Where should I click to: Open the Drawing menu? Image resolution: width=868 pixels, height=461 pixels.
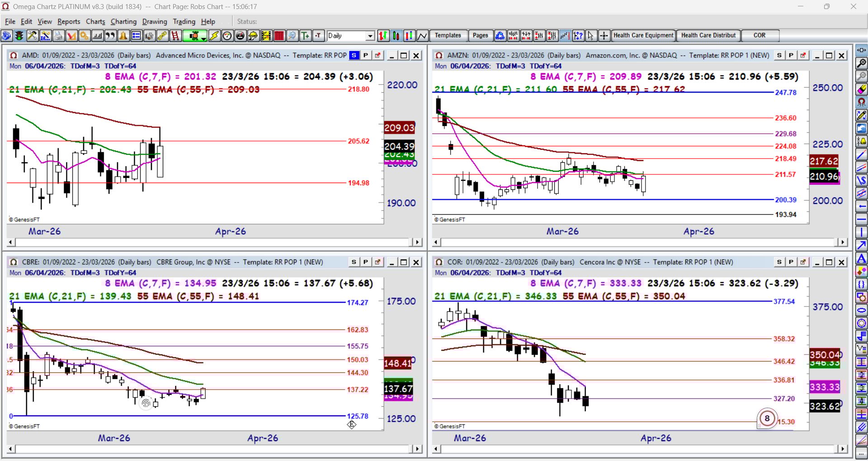155,21
